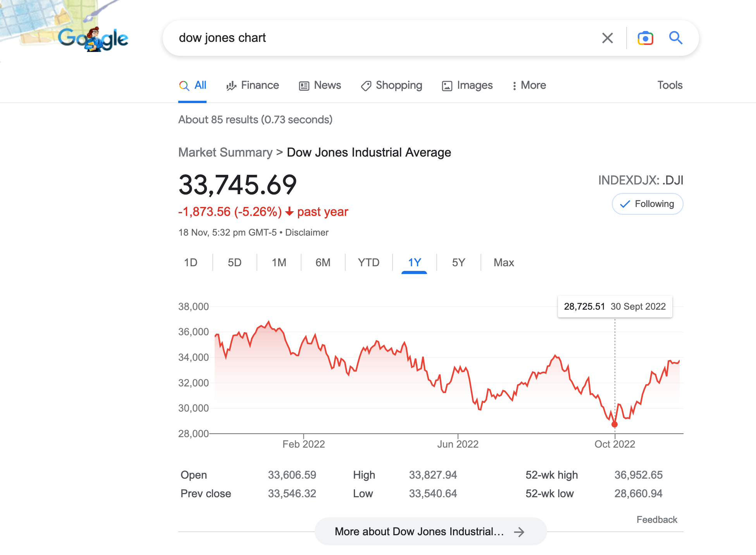756x555 pixels.
Task: Click the red chart marker at 30 Sept
Action: (615, 424)
